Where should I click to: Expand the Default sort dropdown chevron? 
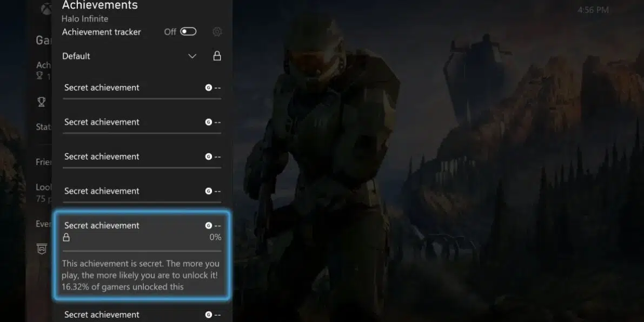click(192, 56)
